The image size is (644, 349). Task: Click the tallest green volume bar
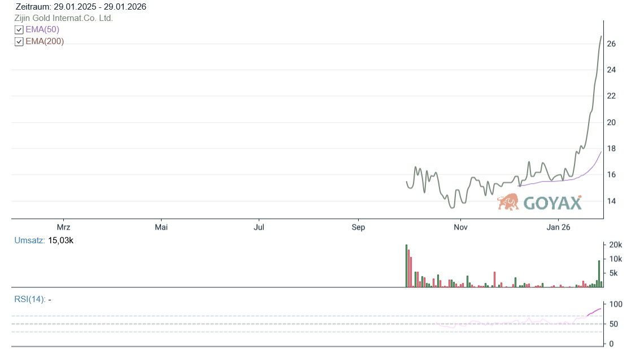coord(406,266)
